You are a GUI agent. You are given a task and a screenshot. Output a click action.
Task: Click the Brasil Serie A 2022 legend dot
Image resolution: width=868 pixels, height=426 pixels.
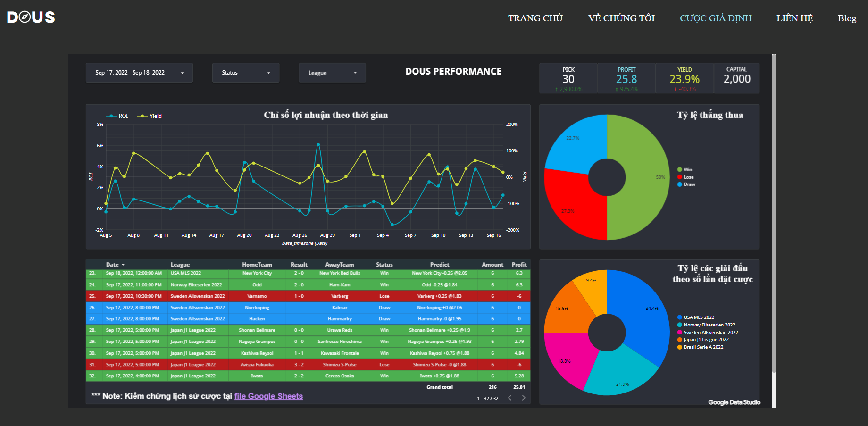(x=680, y=347)
